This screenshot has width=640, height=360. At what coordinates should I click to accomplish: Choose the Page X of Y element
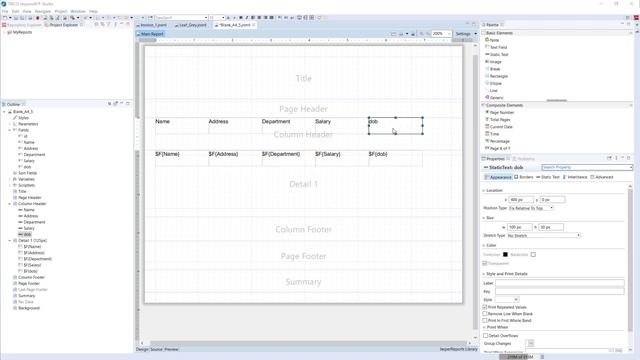coord(497,148)
